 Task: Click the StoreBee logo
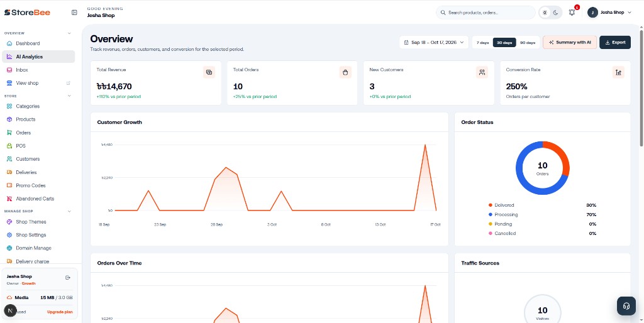(x=27, y=13)
